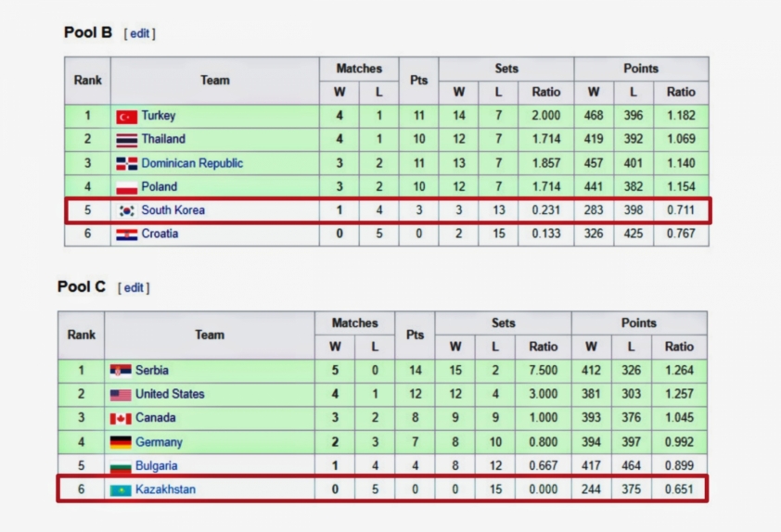Viewport: 781px width, 532px height.
Task: Open the edit link beside Pool B
Action: (x=139, y=33)
